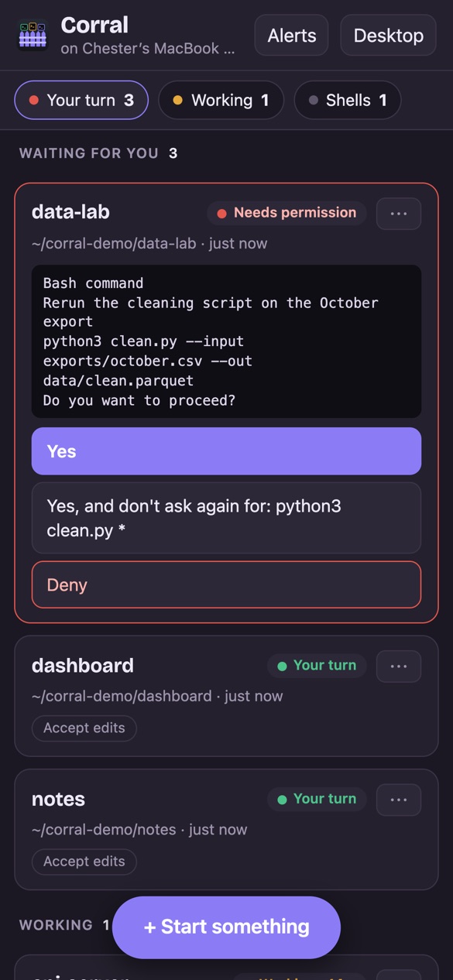Click the Corral app logo icon
453x980 pixels.
pos(33,36)
